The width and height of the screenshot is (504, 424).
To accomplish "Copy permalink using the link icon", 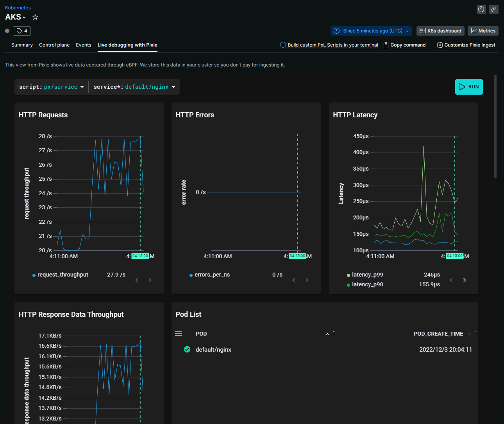I will click(x=494, y=9).
